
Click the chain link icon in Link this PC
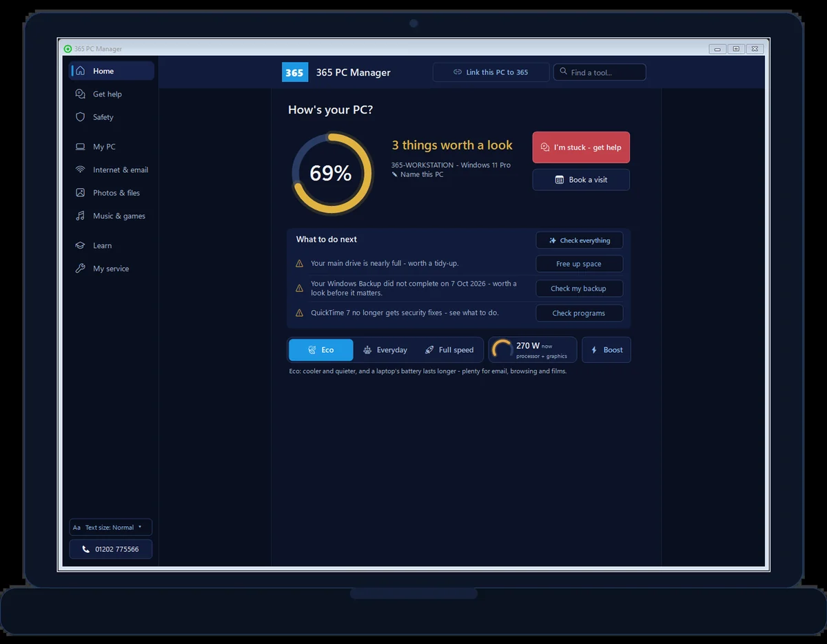click(x=458, y=72)
